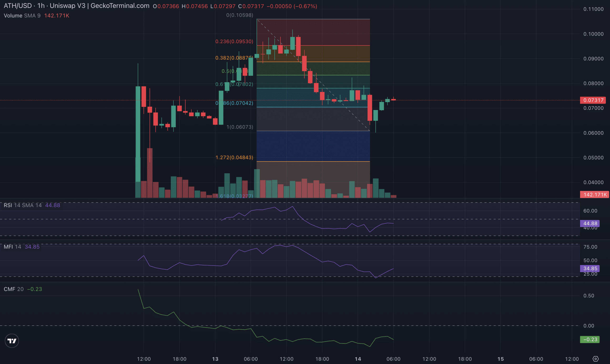Click the CMF legend value −0.23

tap(35, 289)
